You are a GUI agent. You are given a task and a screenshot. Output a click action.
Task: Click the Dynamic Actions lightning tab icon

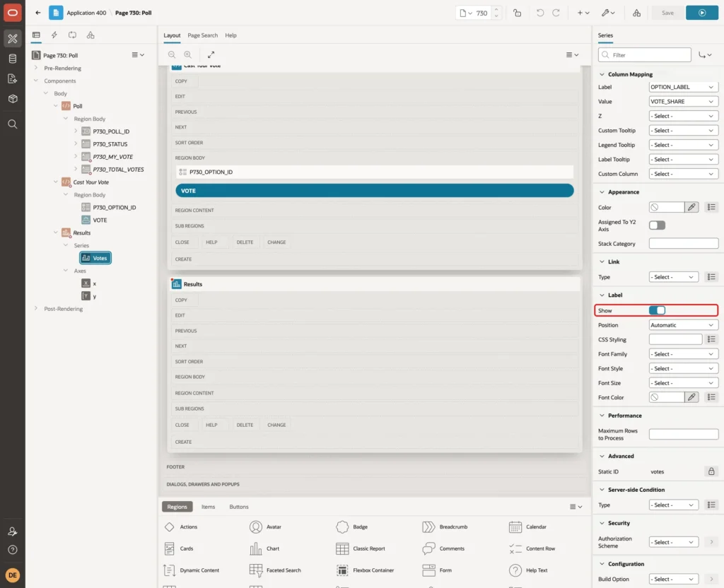54,35
